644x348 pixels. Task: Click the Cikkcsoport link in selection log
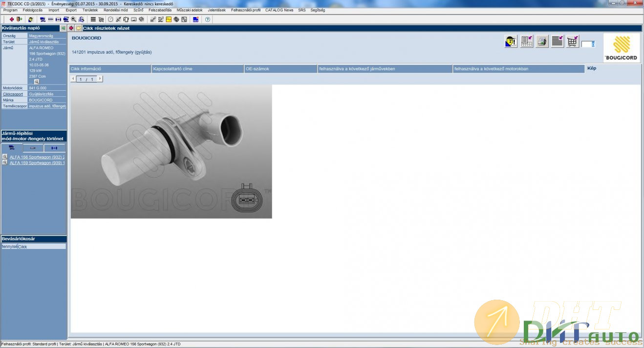point(13,94)
